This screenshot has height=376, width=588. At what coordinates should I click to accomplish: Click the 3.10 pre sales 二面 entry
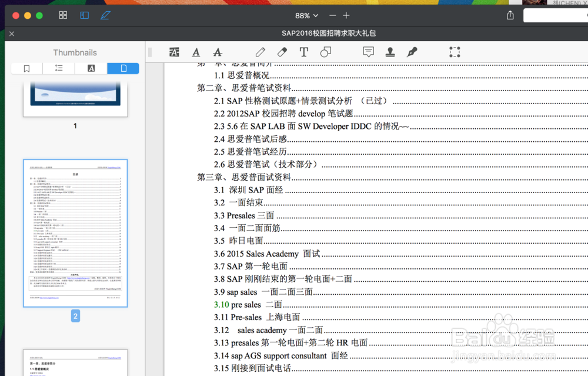(248, 305)
